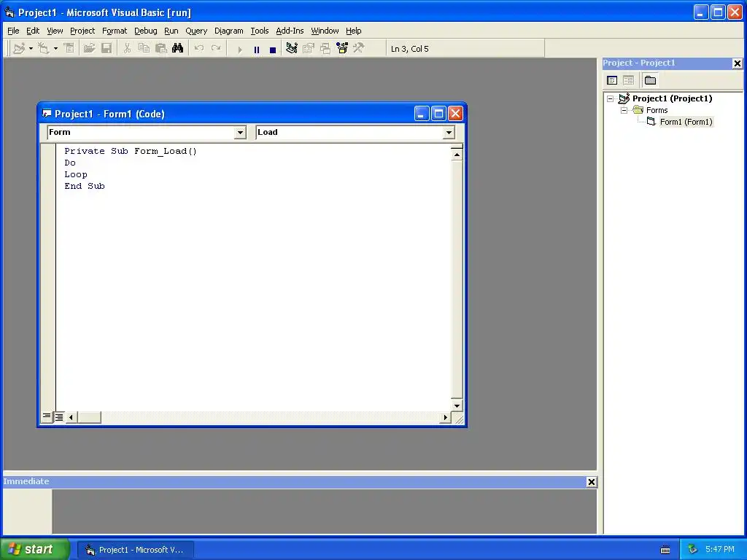The image size is (747, 560).
Task: Open the File menu
Action: tap(13, 31)
